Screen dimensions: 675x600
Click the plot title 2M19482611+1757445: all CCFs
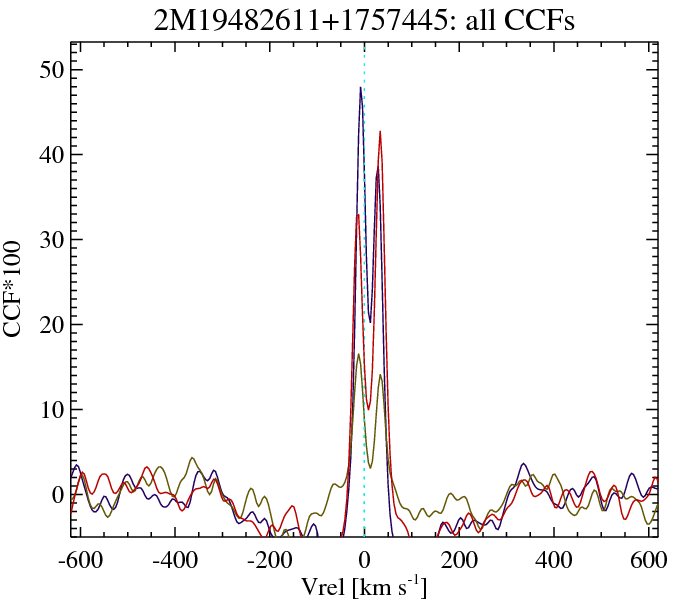pos(363,21)
